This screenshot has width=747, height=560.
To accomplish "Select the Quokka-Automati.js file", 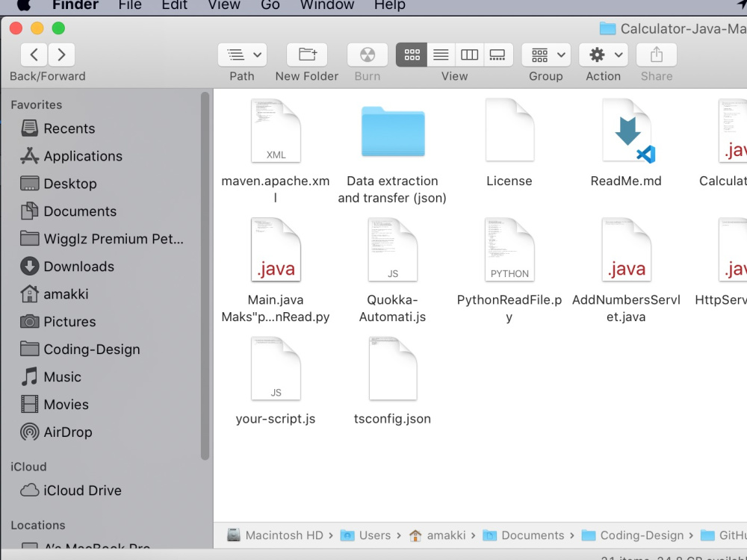I will 393,249.
